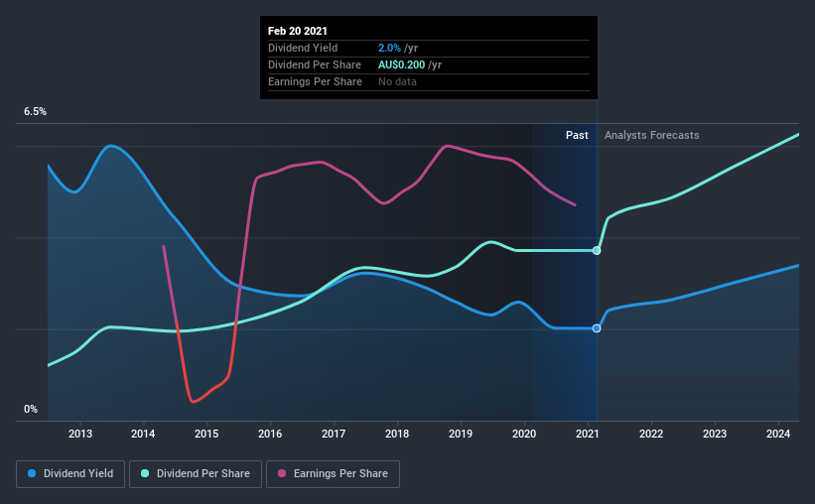Screen dimensions: 815x504
Task: Click the blue Dividend Yield legend dot
Action: click(x=32, y=473)
